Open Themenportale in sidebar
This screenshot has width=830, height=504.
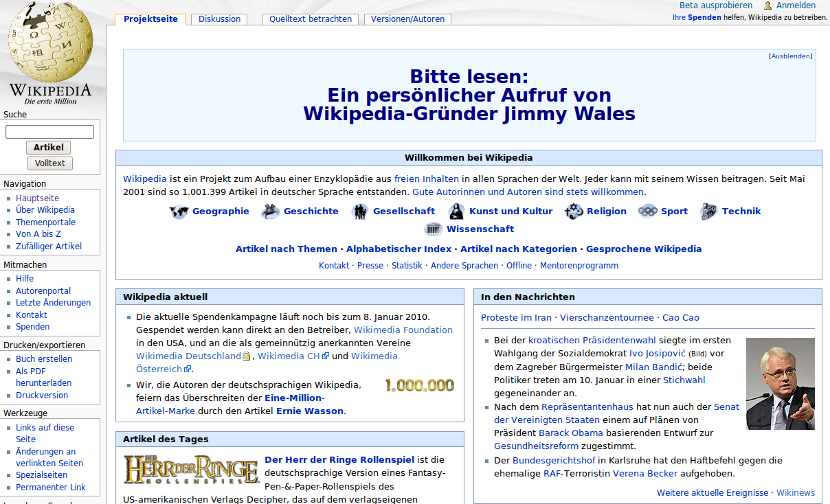coord(45,222)
